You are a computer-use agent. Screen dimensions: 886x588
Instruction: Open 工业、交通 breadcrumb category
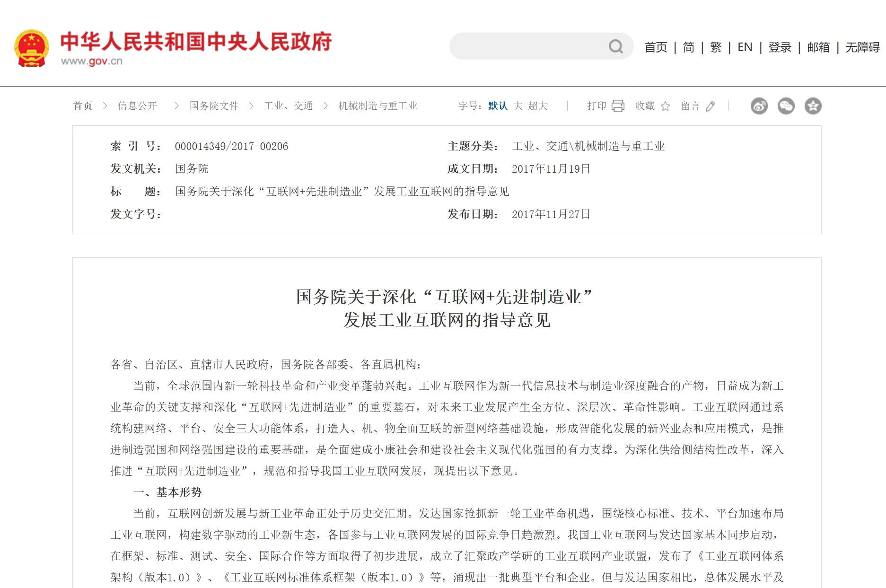point(289,106)
